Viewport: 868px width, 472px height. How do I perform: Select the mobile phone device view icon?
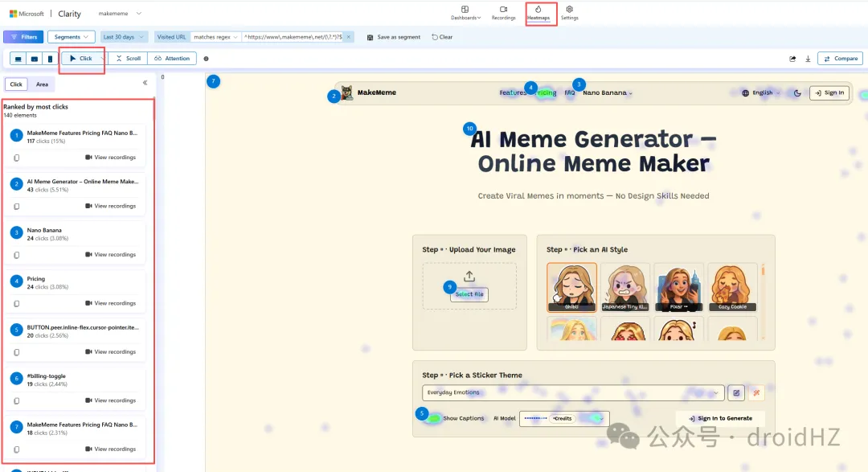click(50, 59)
